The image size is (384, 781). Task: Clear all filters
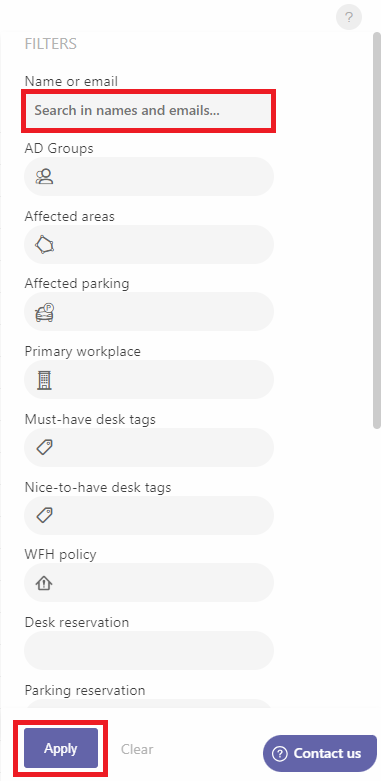click(x=137, y=749)
